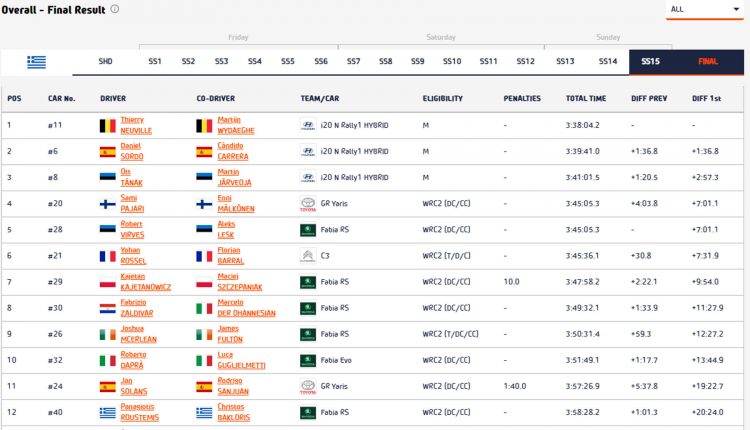
Task: Click the French flag beside Yohan Rossel
Action: click(x=108, y=256)
